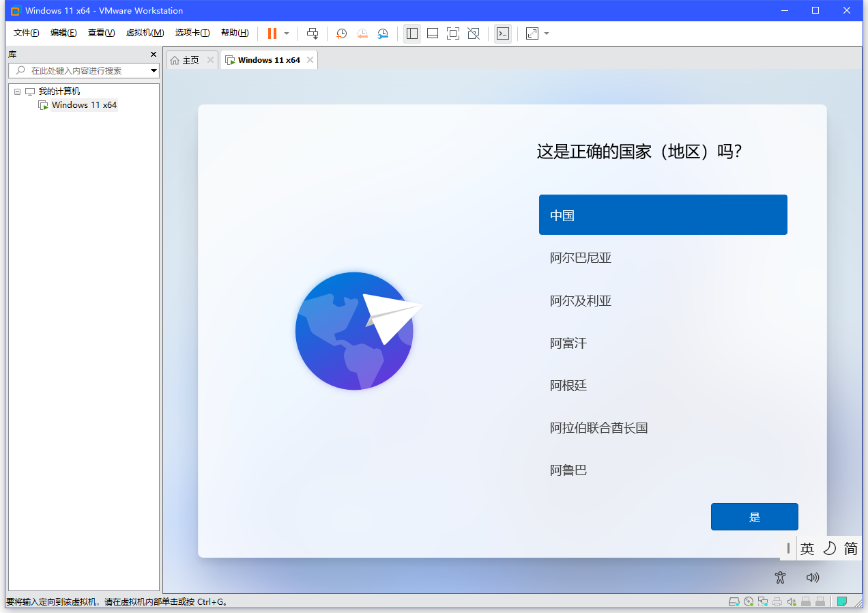This screenshot has height=613, width=868.
Task: Revert the virtual machine to its previous snapshot
Action: coord(362,33)
